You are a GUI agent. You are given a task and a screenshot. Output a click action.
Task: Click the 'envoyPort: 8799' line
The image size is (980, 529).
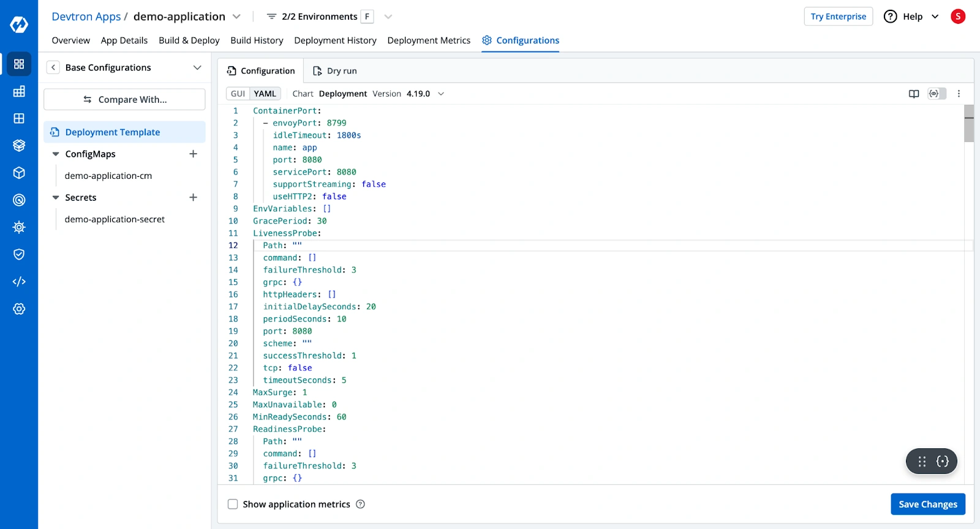pyautogui.click(x=309, y=123)
